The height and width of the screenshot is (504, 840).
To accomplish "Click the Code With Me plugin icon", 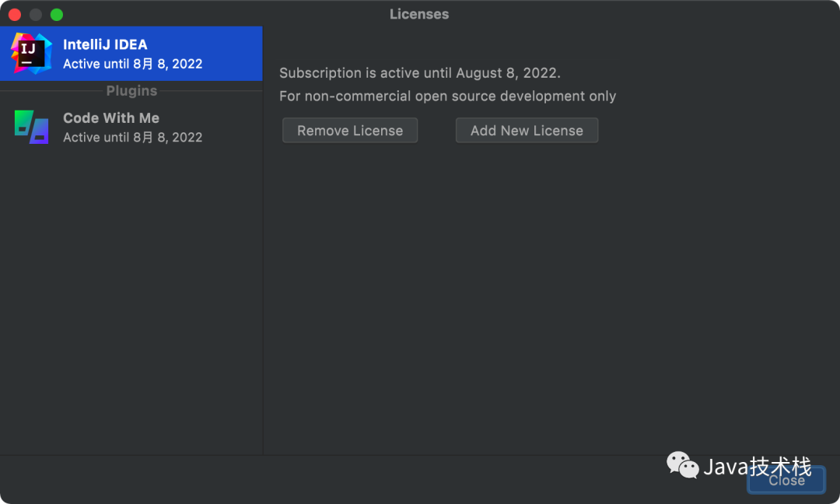I will (32, 127).
